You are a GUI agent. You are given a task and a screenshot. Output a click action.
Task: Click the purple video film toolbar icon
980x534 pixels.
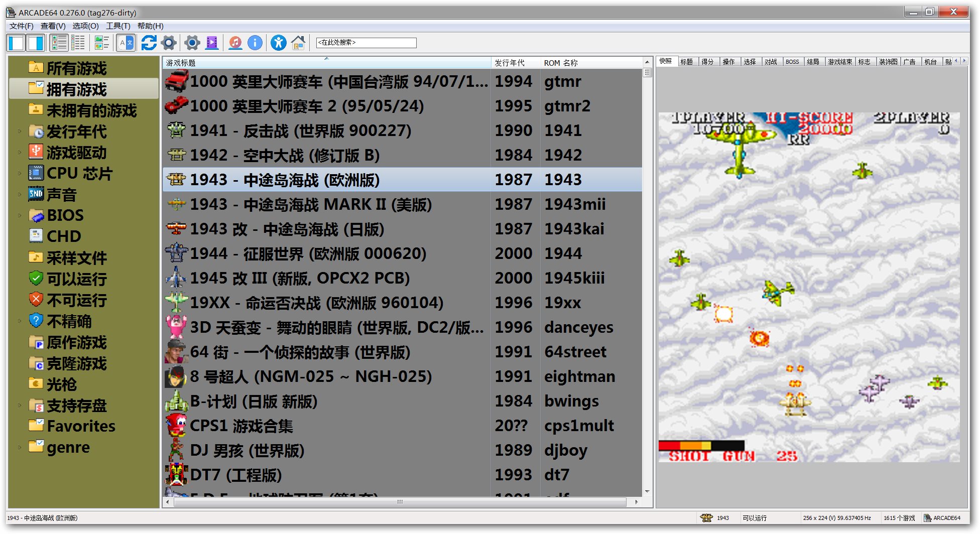click(x=212, y=43)
